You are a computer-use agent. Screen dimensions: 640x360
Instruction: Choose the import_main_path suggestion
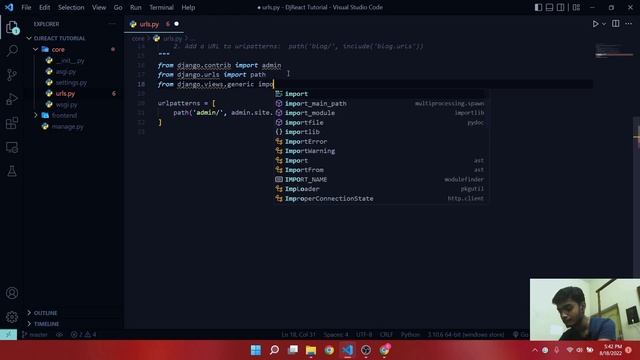tap(380, 103)
